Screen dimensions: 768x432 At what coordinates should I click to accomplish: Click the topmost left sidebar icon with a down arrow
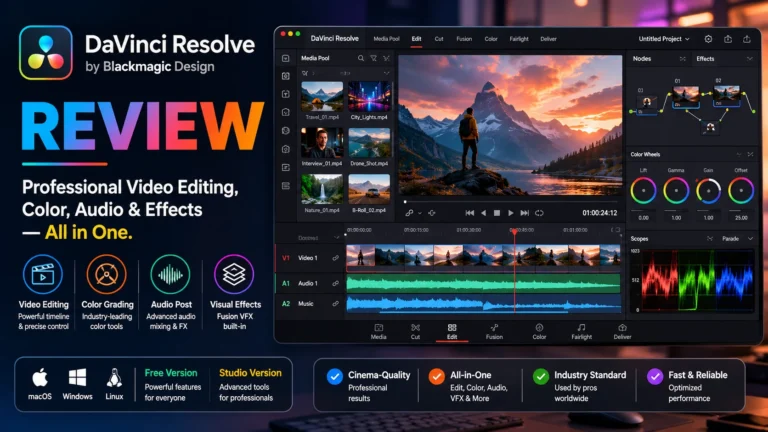286,58
